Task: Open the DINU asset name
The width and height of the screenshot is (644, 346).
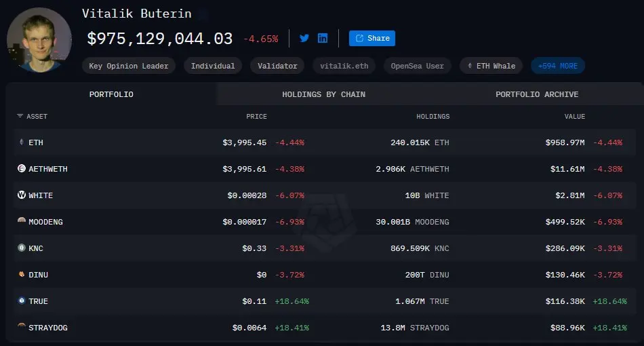Action: [x=38, y=275]
